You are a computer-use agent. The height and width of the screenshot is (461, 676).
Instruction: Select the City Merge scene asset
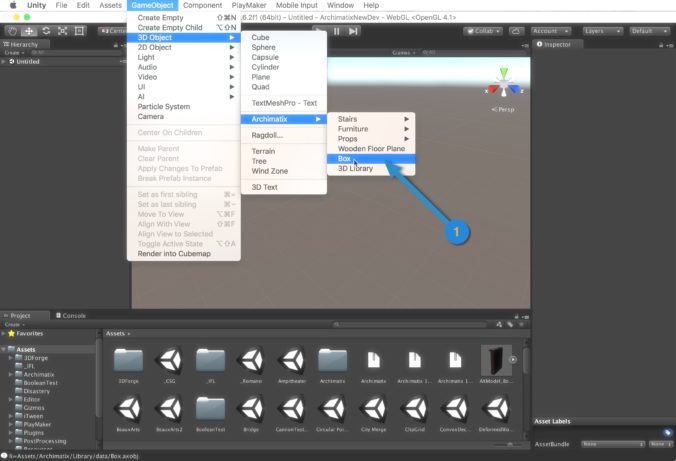(x=374, y=408)
